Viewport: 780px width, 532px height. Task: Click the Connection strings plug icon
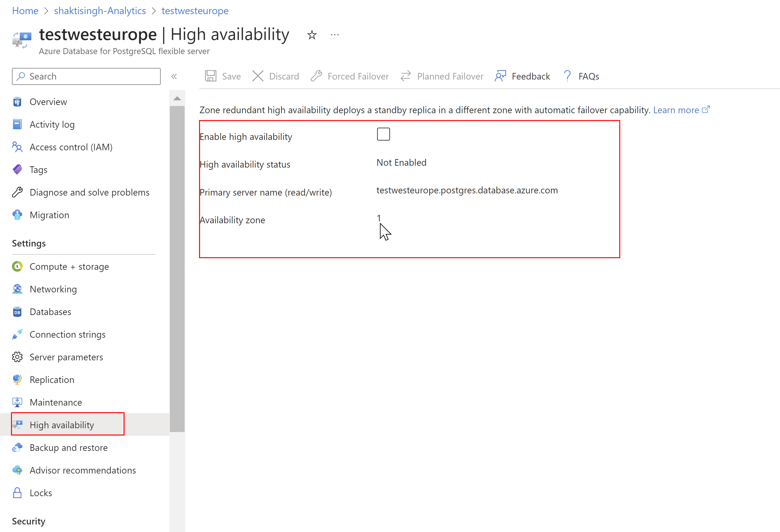[x=17, y=334]
